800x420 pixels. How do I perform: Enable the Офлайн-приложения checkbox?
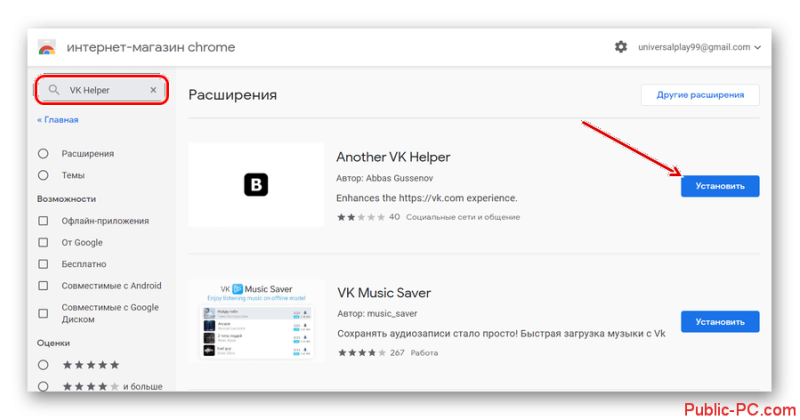tap(43, 221)
